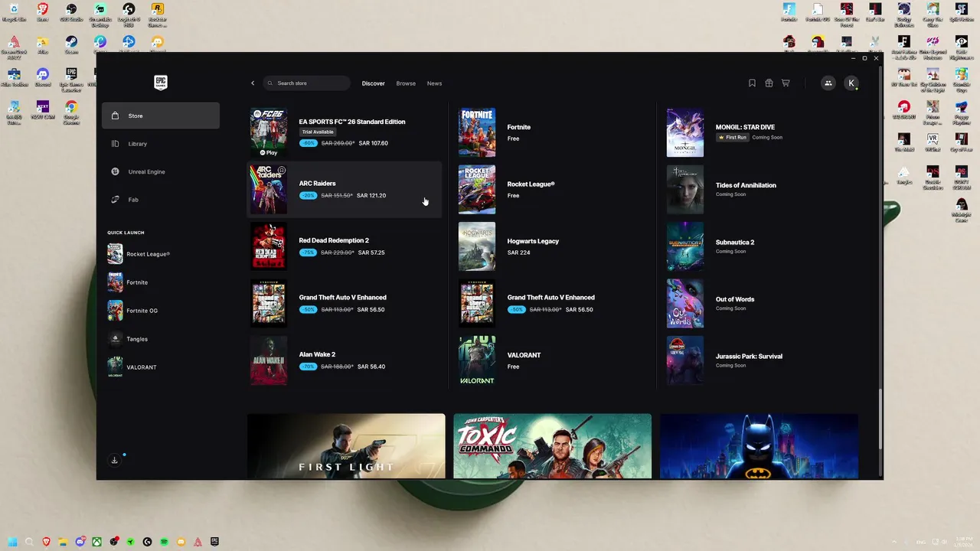Open the Fab section in sidebar
The width and height of the screenshot is (980, 551).
pos(161,200)
